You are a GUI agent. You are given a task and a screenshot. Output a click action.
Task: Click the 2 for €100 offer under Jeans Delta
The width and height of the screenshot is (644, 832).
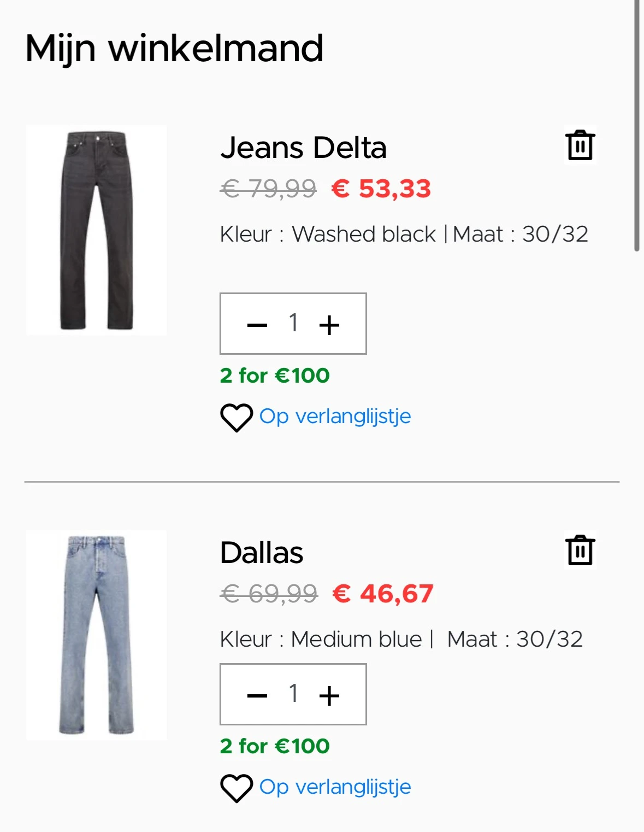275,376
